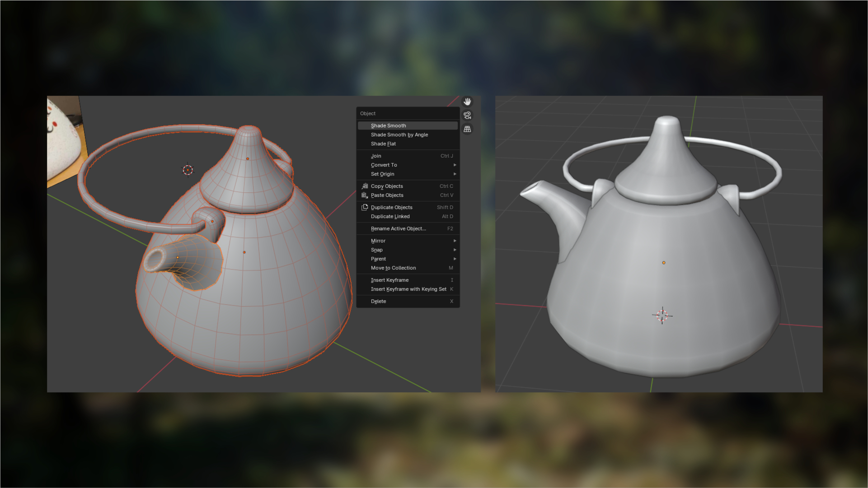
Task: Toggle the camera view icon
Action: (x=467, y=115)
